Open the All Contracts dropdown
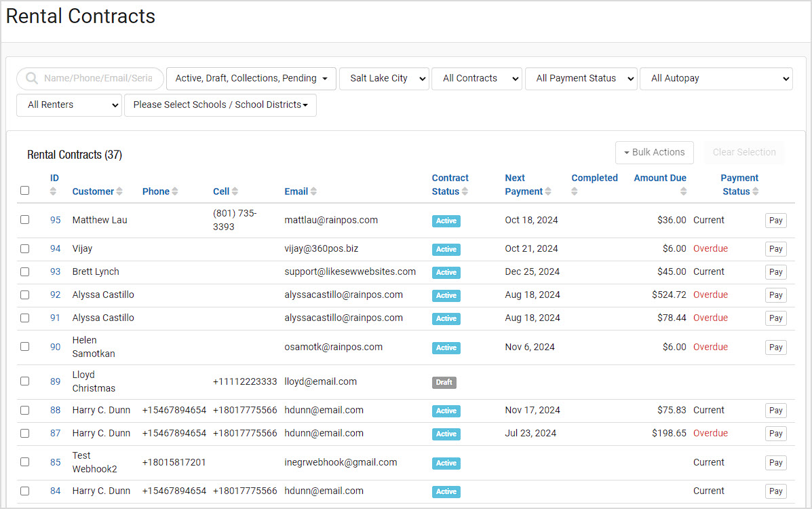This screenshot has width=812, height=509. 477,78
